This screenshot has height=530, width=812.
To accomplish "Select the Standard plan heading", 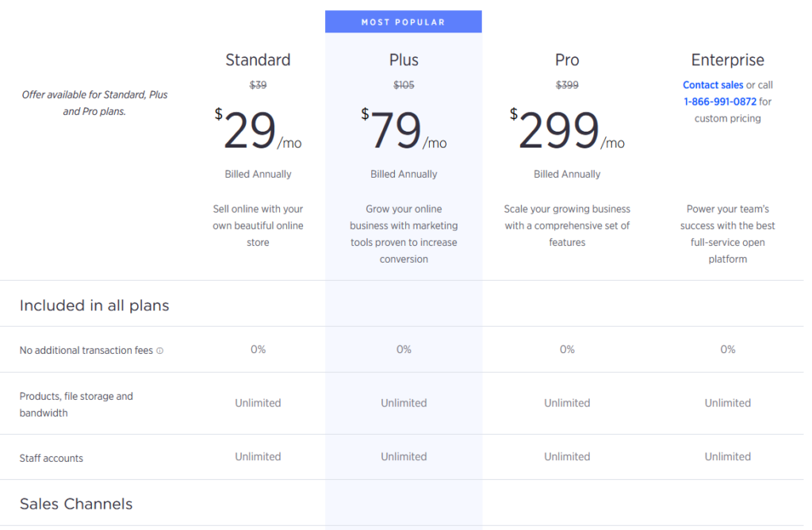I will click(x=258, y=60).
